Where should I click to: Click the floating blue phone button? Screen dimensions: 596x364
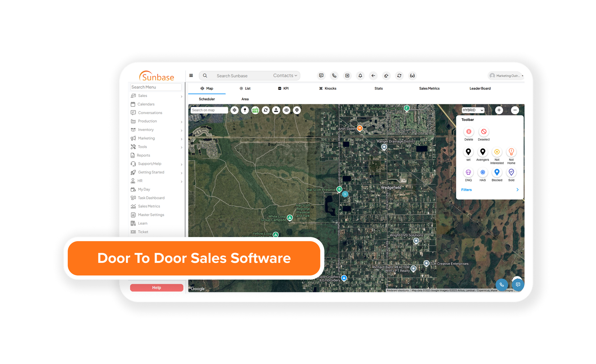502,285
